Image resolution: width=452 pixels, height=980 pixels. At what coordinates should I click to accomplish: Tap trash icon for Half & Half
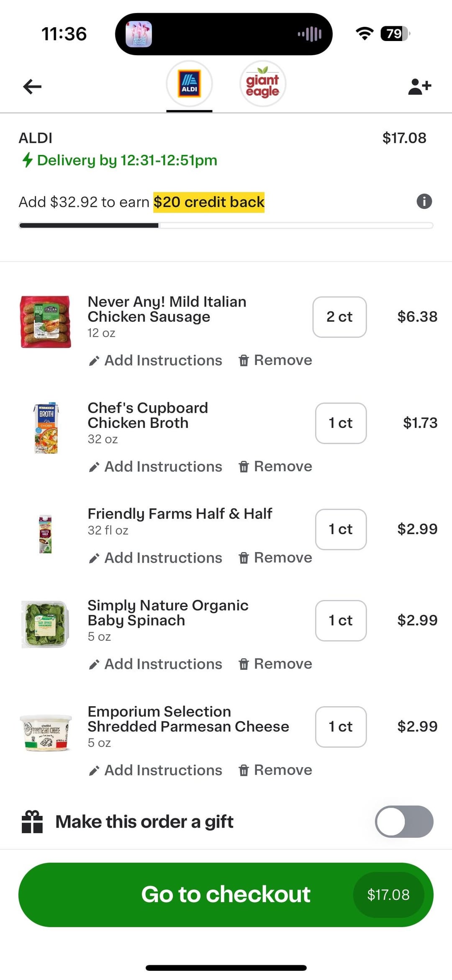coord(244,558)
